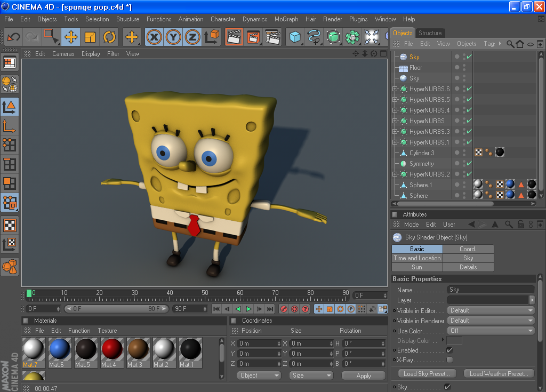The height and width of the screenshot is (392, 546).
Task: Select the red Mat.4 material
Action: coord(112,353)
